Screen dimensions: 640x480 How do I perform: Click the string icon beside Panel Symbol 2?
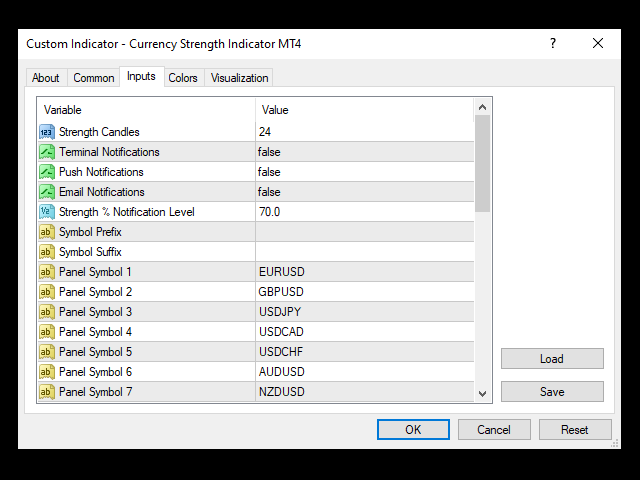(x=47, y=292)
